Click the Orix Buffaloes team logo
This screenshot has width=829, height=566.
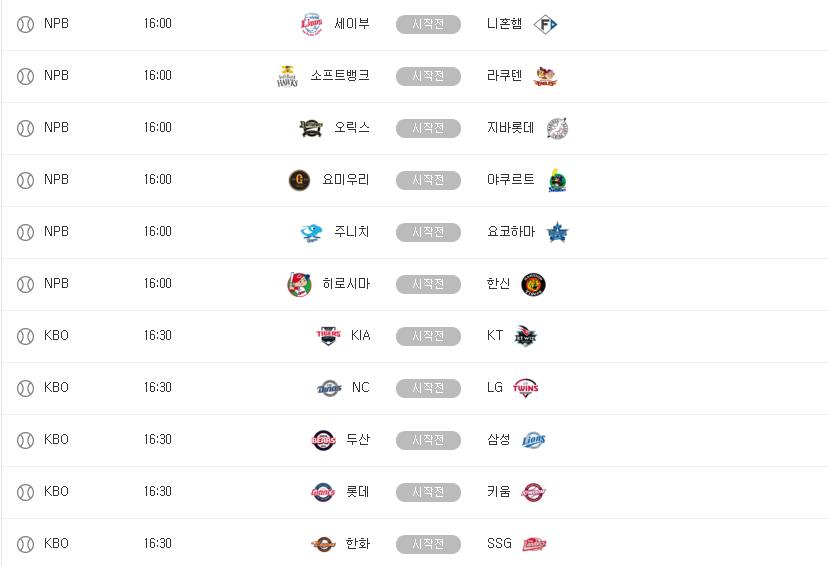[x=311, y=128]
